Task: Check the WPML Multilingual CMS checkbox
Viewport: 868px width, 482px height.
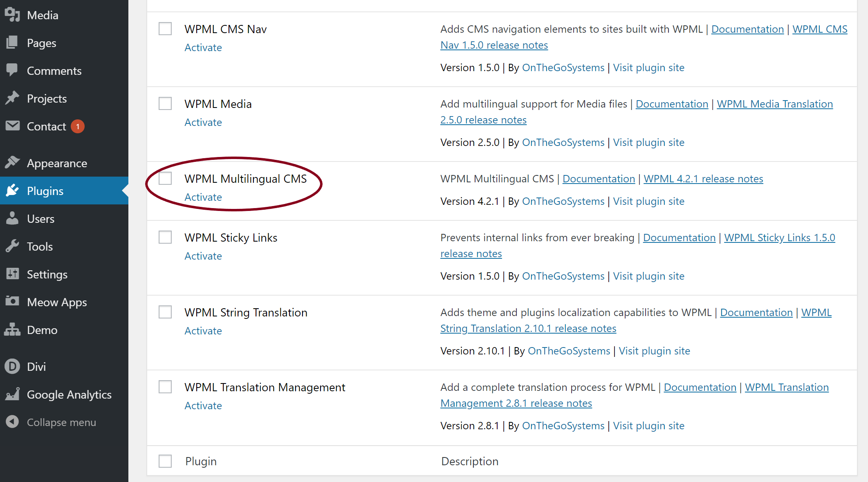Action: (165, 179)
